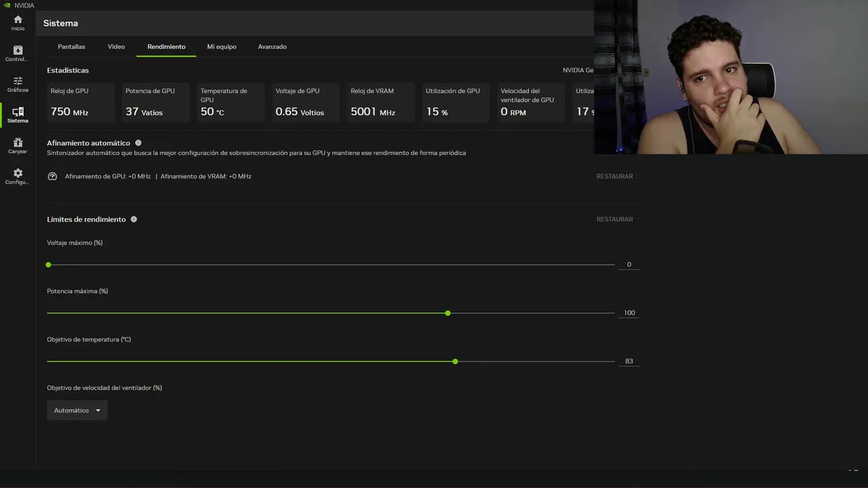The image size is (868, 488).
Task: Click the Voltaje máximo slider handle
Action: tap(48, 264)
